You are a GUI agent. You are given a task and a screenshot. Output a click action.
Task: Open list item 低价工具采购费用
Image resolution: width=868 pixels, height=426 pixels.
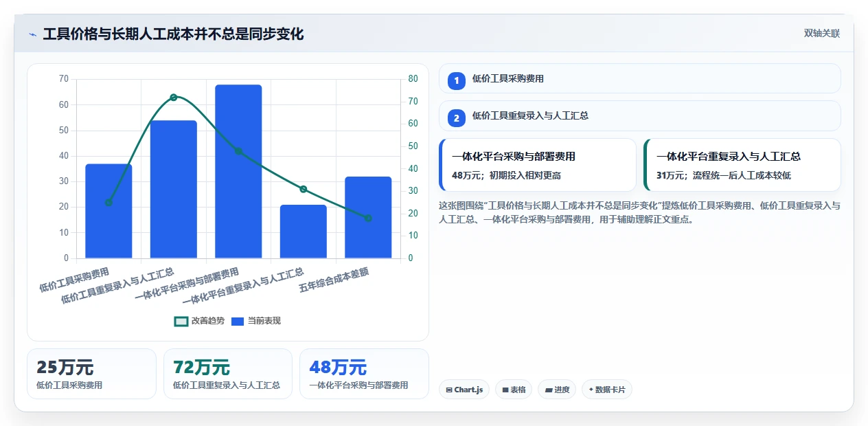point(639,78)
